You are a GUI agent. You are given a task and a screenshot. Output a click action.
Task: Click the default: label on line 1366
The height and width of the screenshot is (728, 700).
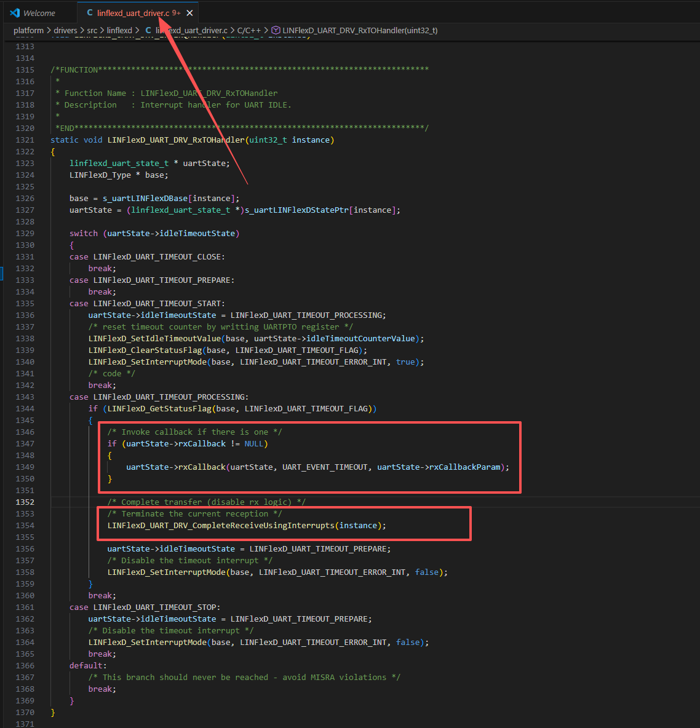[87, 665]
